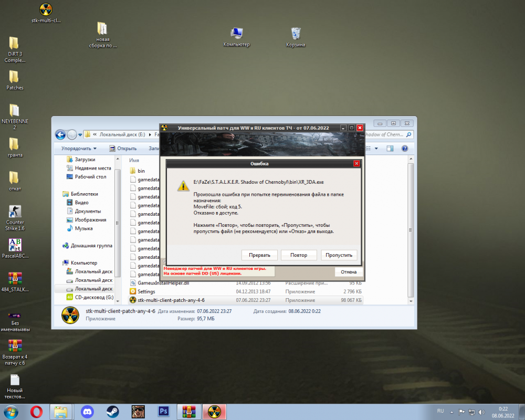Launch Discord from the taskbar
Viewport: 525px width, 420px height.
pyautogui.click(x=87, y=412)
